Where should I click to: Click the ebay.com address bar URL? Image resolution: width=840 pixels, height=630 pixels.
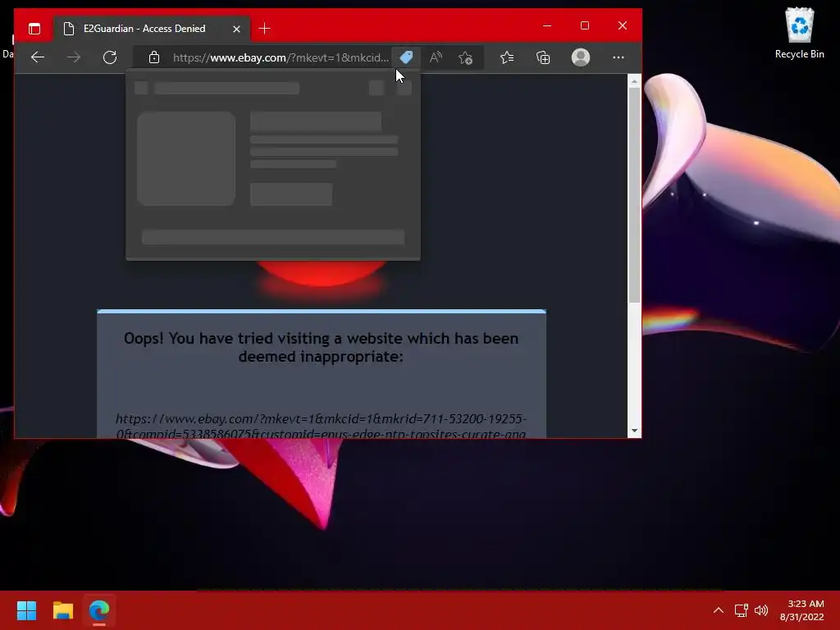pos(281,57)
